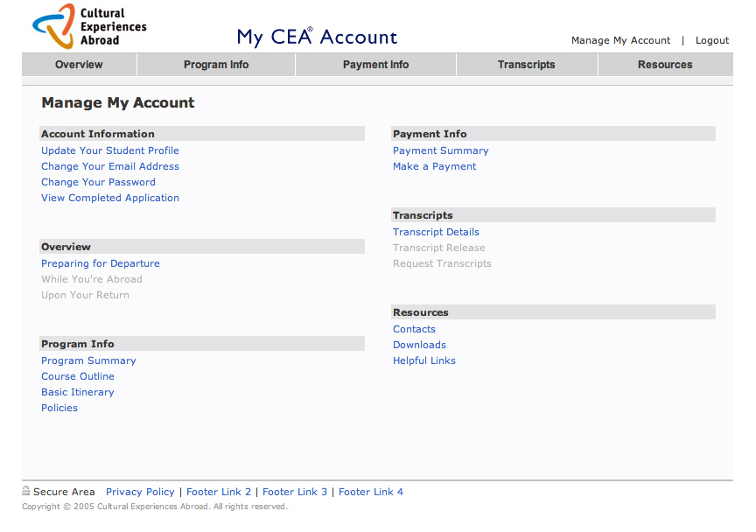Click Change Your Email Address
Image resolution: width=756 pixels, height=532 pixels.
coord(110,166)
